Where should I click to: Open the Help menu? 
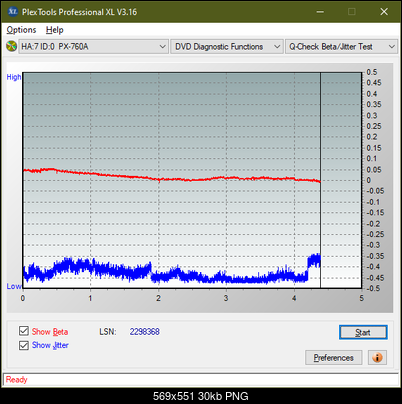[x=55, y=30]
